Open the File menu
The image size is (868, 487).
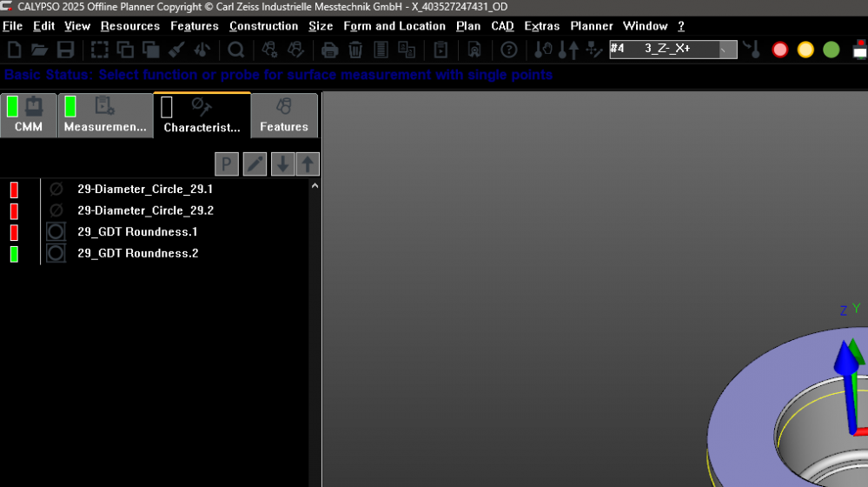pyautogui.click(x=12, y=26)
